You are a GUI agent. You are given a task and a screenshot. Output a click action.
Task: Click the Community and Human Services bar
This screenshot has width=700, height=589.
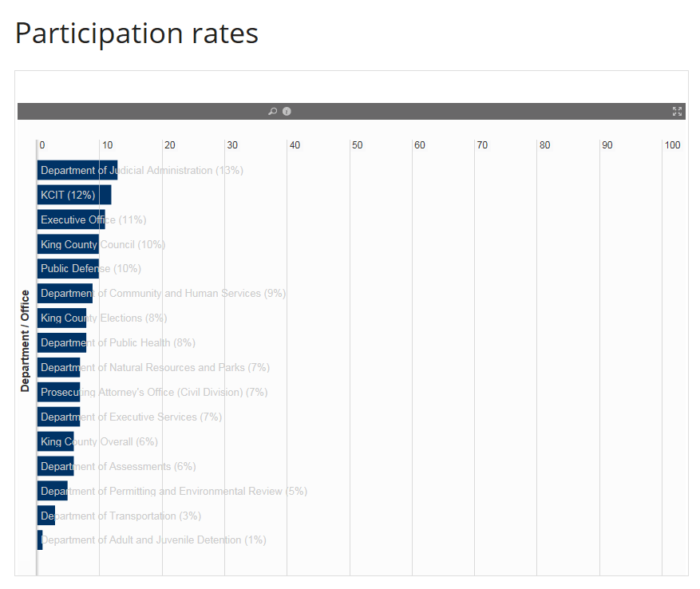[65, 294]
